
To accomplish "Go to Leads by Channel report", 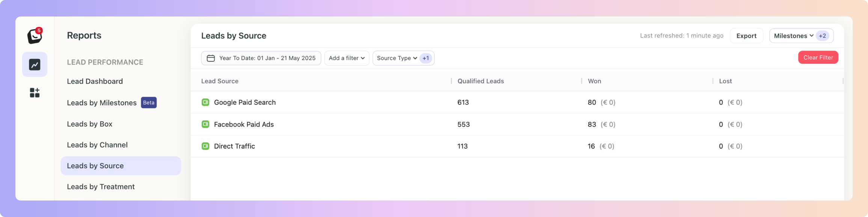I will click(97, 145).
